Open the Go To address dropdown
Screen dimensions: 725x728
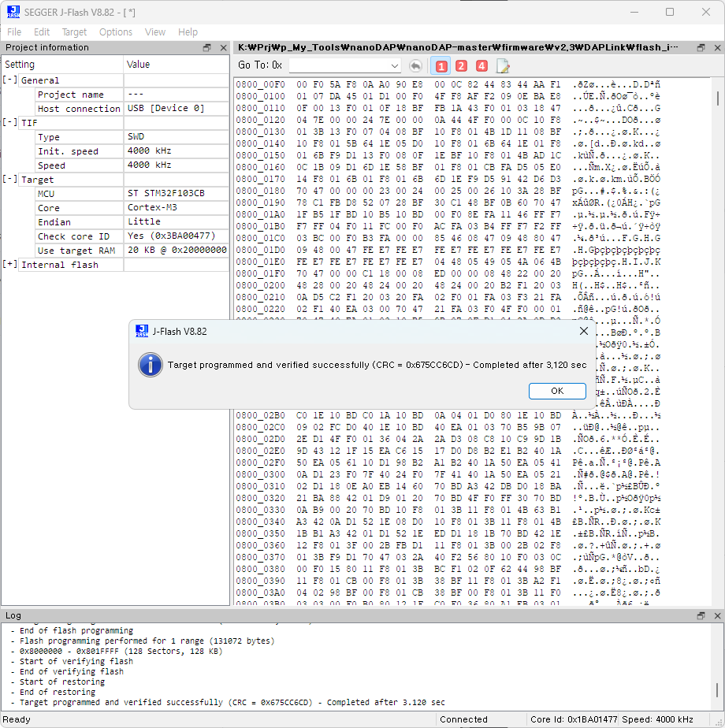coord(395,65)
